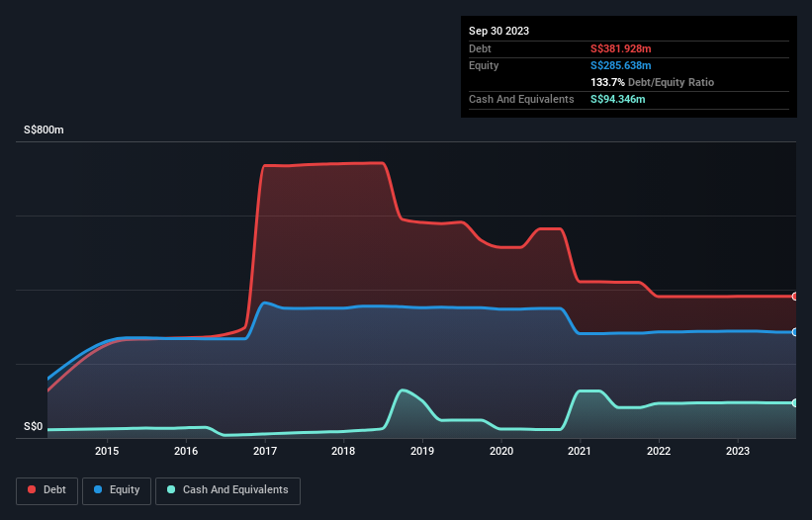Toggle Cash And Equivalents legend button
812x520 pixels.
227,490
